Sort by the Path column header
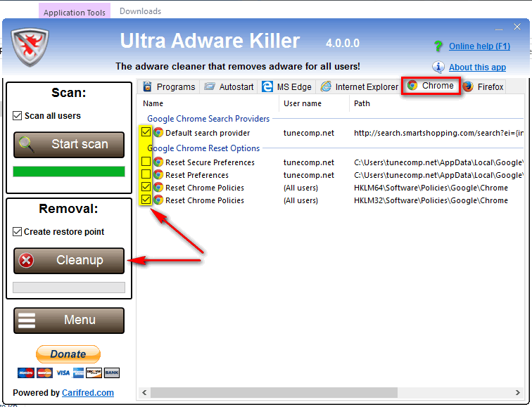The height and width of the screenshot is (407, 532). pyautogui.click(x=438, y=103)
